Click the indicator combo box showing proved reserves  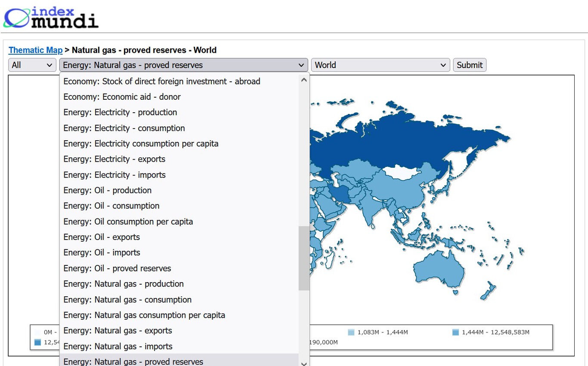(x=184, y=65)
